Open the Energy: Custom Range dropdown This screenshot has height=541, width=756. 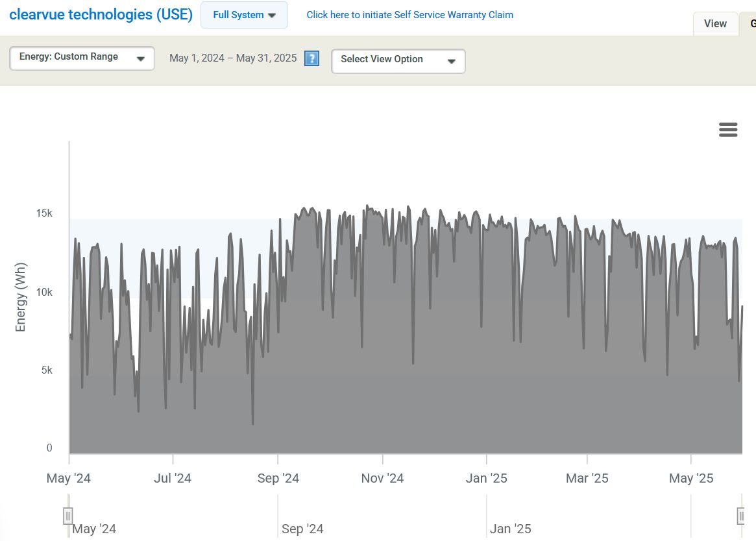coord(82,58)
